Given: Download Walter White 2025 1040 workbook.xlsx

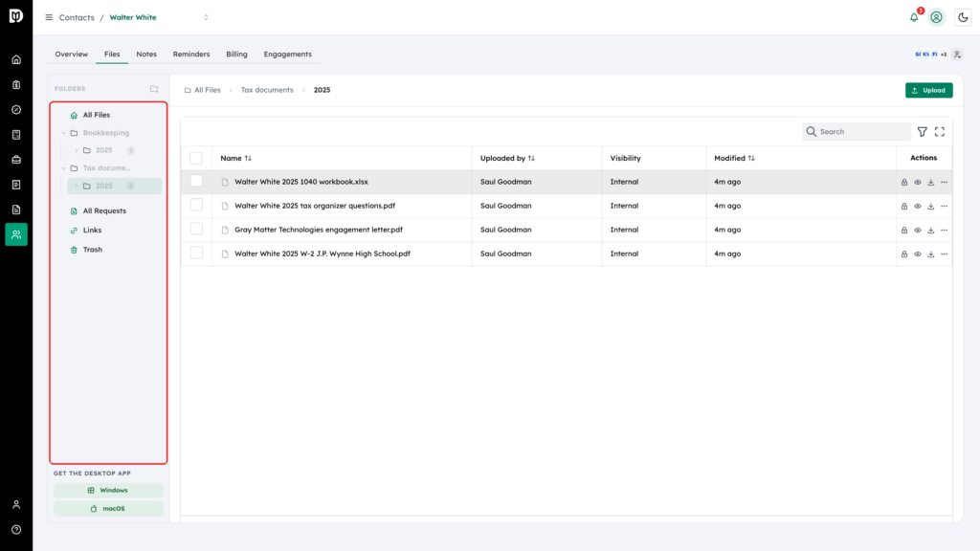Looking at the screenshot, I should (x=931, y=183).
